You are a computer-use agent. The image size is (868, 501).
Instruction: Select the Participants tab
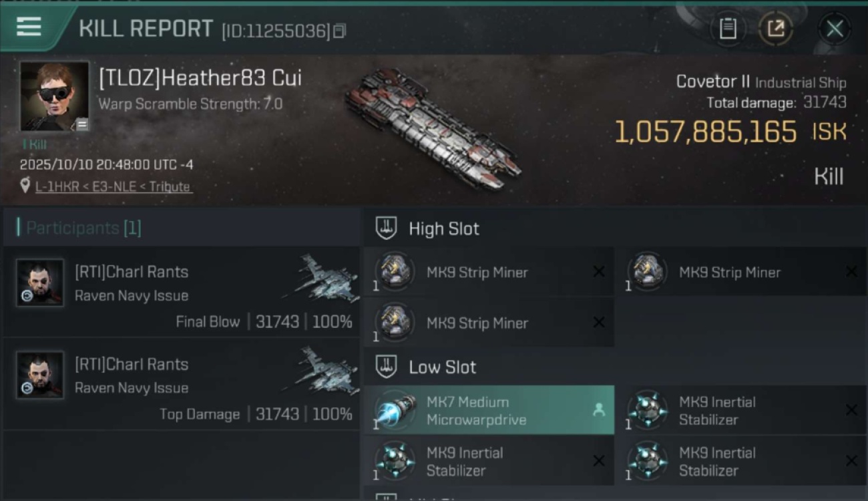[83, 228]
